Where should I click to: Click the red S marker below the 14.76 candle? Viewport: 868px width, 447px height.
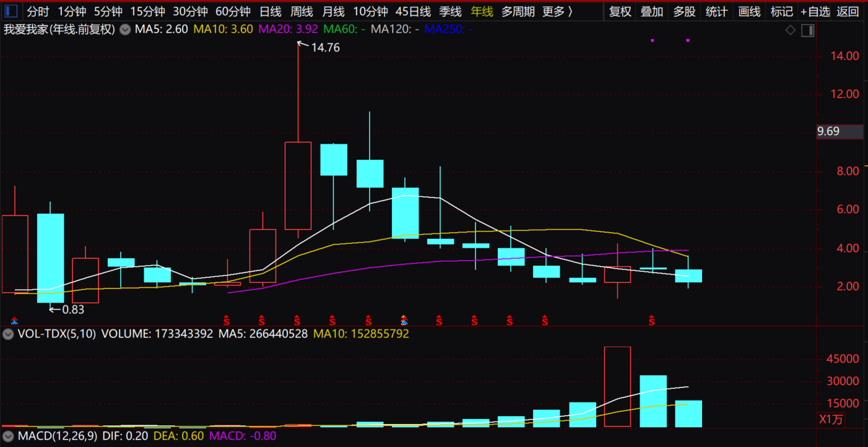[297, 320]
